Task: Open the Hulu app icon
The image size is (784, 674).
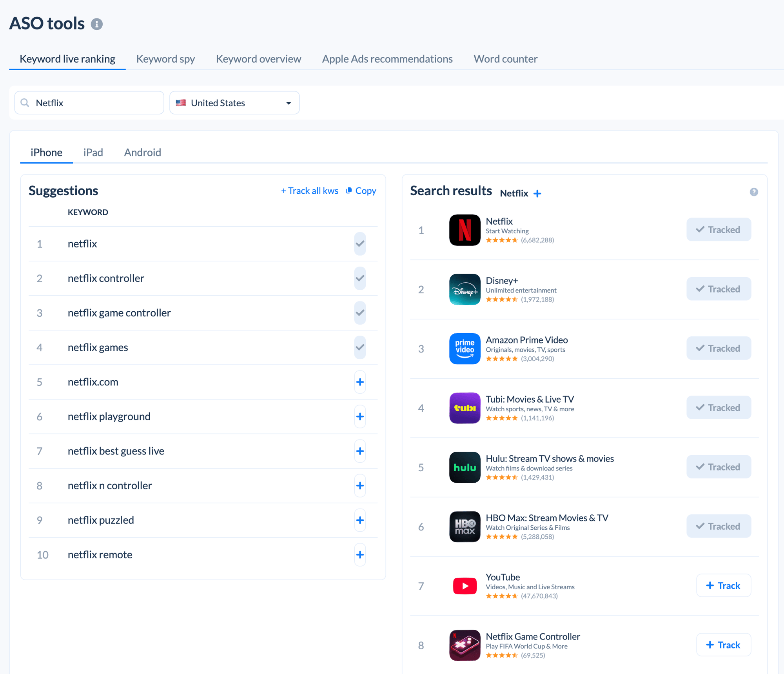Action: point(465,467)
